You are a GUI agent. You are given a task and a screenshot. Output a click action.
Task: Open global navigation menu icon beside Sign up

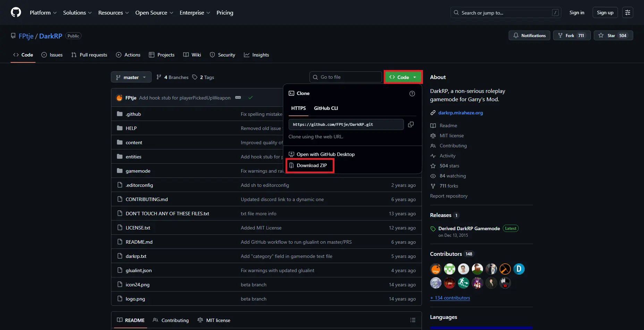(627, 12)
